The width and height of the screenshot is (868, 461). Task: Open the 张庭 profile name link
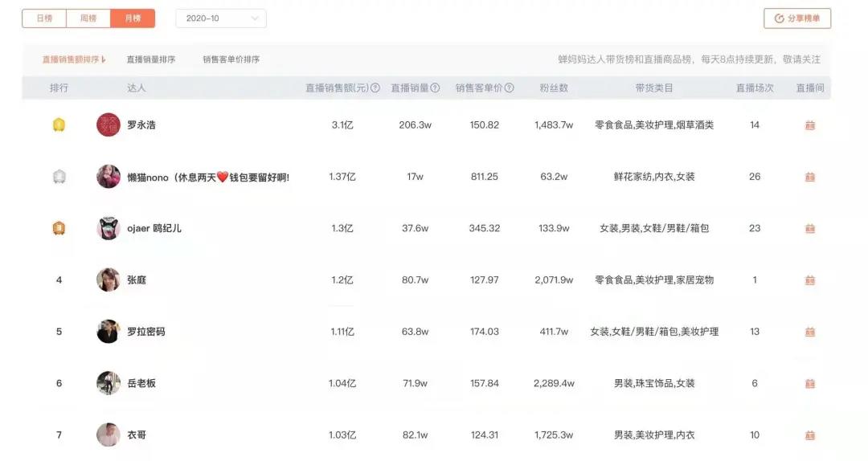(x=137, y=280)
